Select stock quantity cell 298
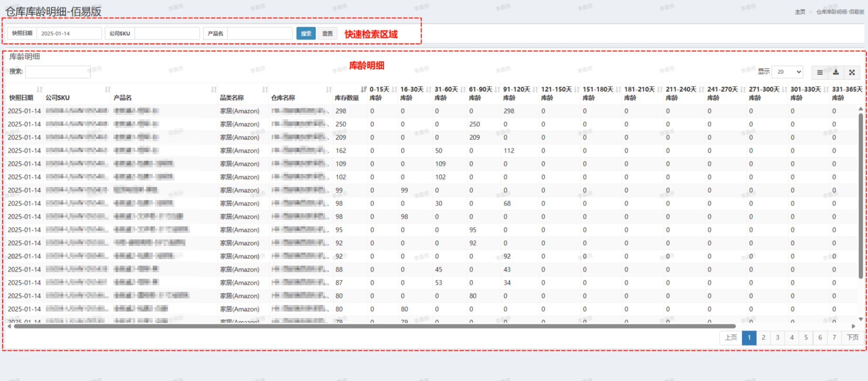 (341, 111)
